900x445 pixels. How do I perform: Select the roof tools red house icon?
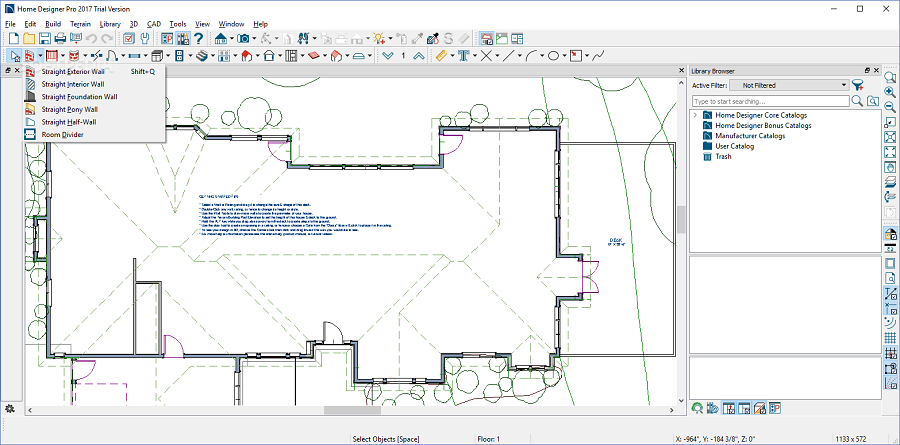246,56
